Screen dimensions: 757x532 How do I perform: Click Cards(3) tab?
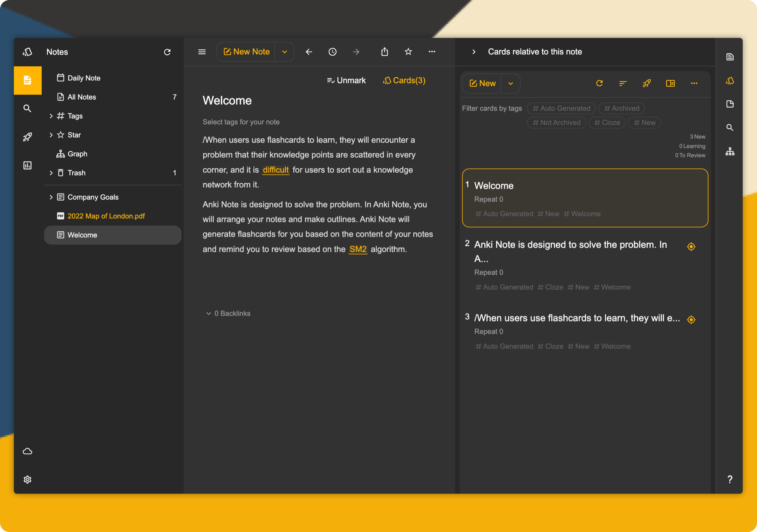tap(404, 80)
